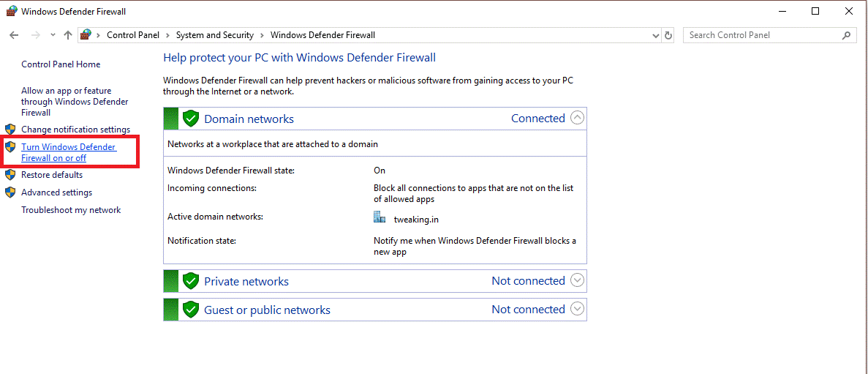Minimize the Windows Defender Firewall window
The height and width of the screenshot is (374, 868).
pyautogui.click(x=782, y=11)
